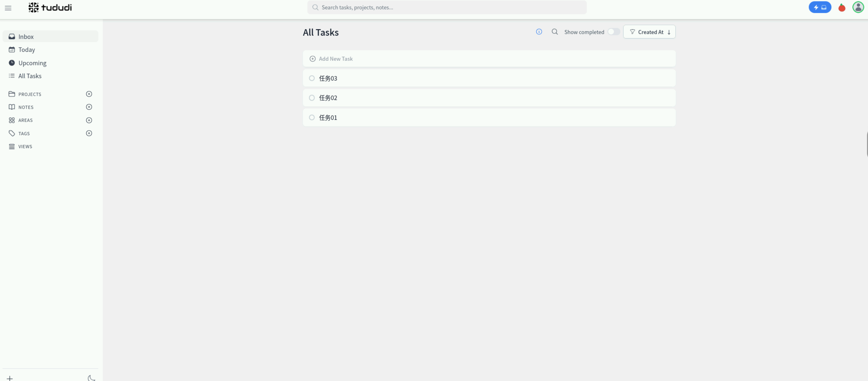Image resolution: width=868 pixels, height=381 pixels.
Task: Click the Add New Task field
Action: (489, 59)
